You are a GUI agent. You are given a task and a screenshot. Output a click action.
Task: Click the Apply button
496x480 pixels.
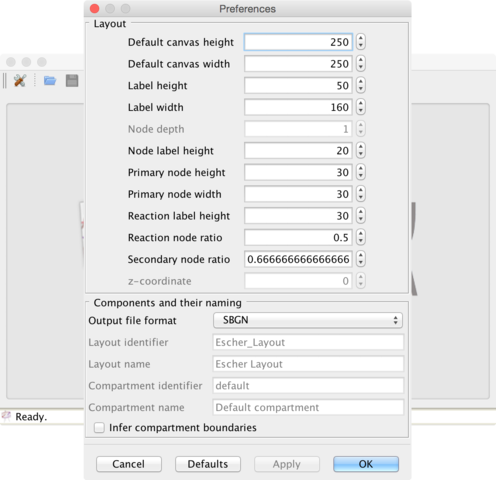point(287,464)
